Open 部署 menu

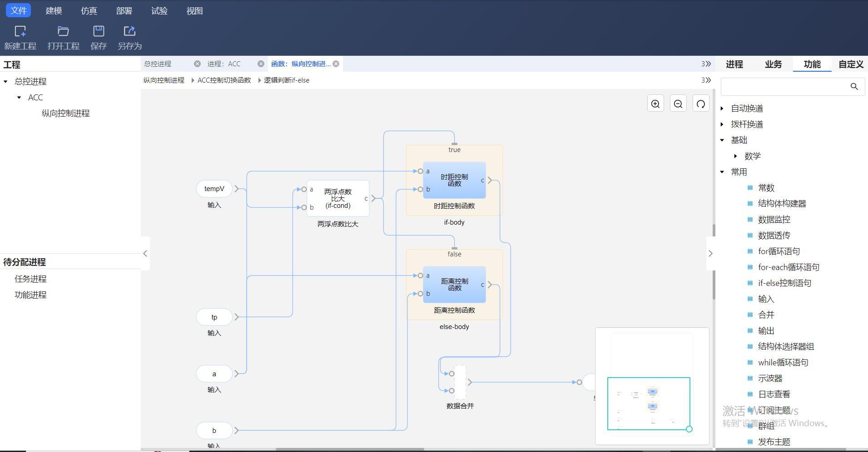tap(124, 10)
